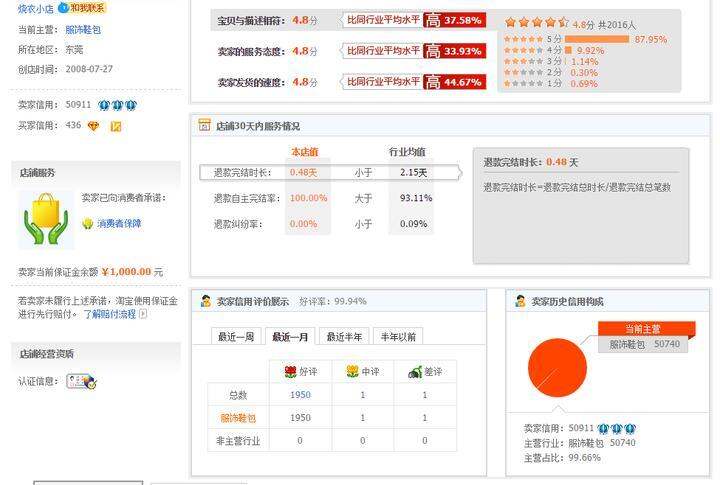The width and height of the screenshot is (720, 485).
Task: Click the ¥1,000.00 deposit amount
Action: [x=126, y=272]
